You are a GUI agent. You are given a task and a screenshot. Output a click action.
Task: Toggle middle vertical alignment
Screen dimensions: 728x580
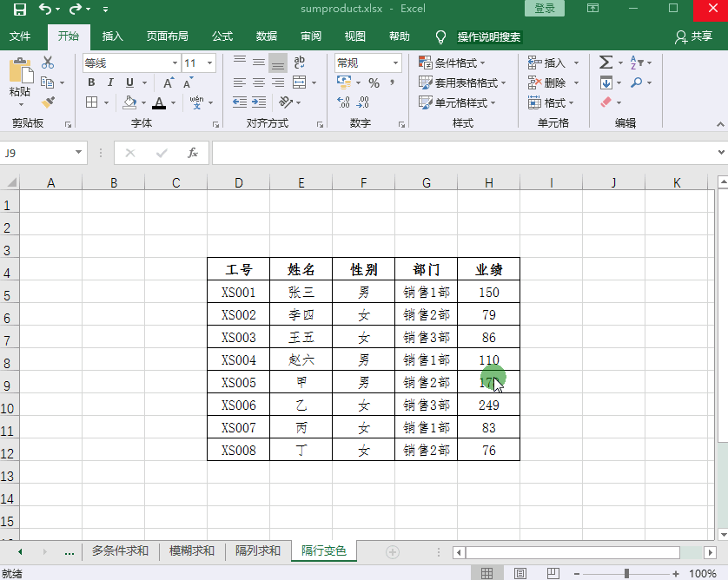point(259,63)
